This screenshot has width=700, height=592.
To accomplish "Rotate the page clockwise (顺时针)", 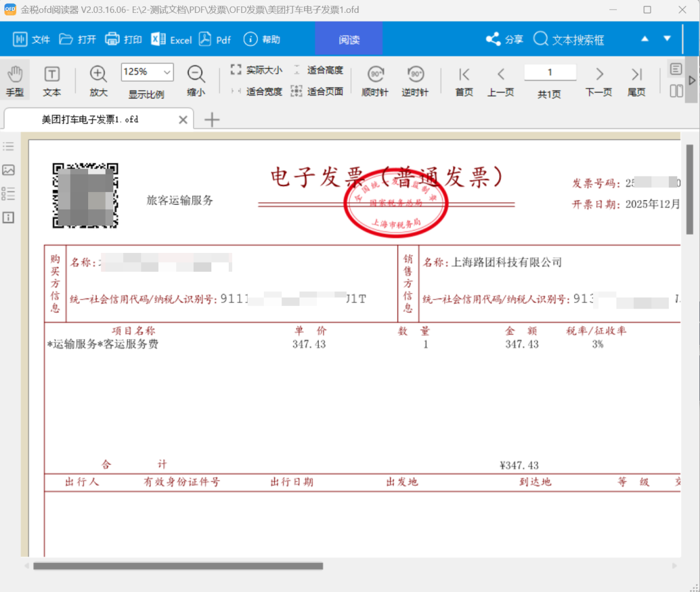I will (x=374, y=79).
